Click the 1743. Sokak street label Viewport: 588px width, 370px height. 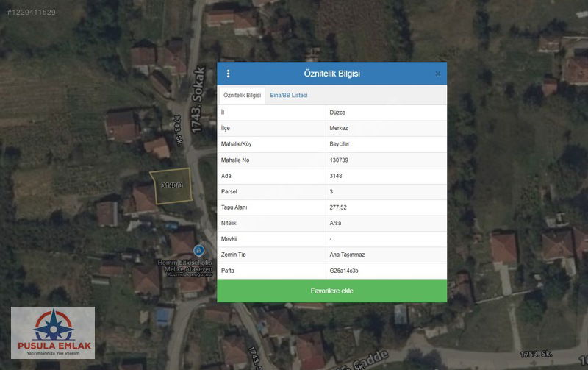198,100
